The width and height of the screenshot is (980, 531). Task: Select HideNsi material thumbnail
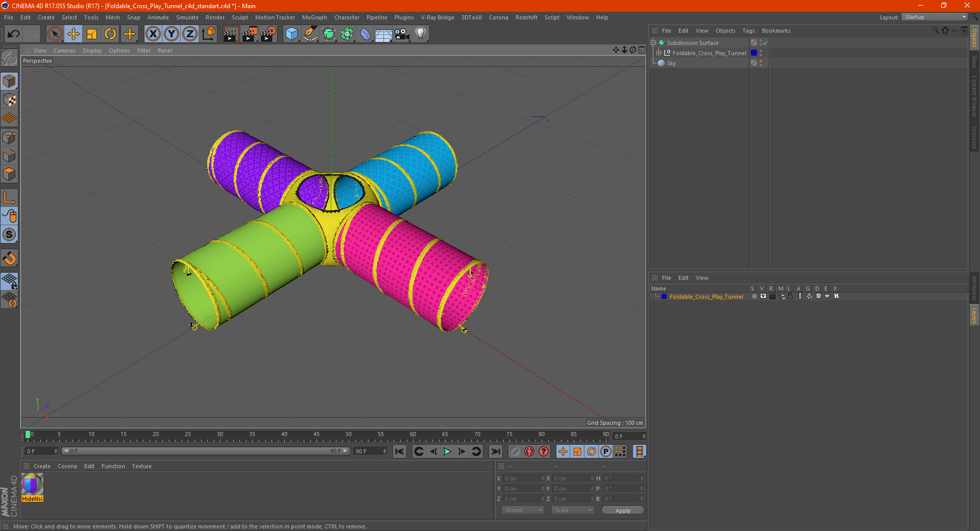[32, 484]
